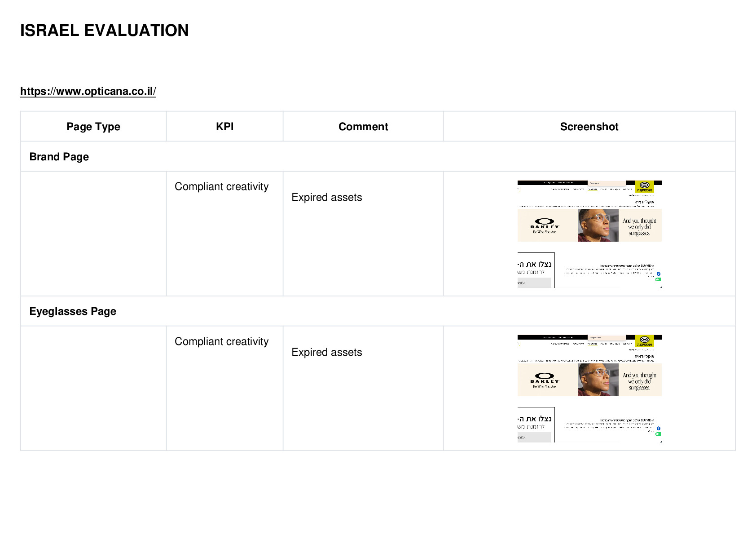Select the man's portrait in Eyeglasses Page screenshot

598,380
